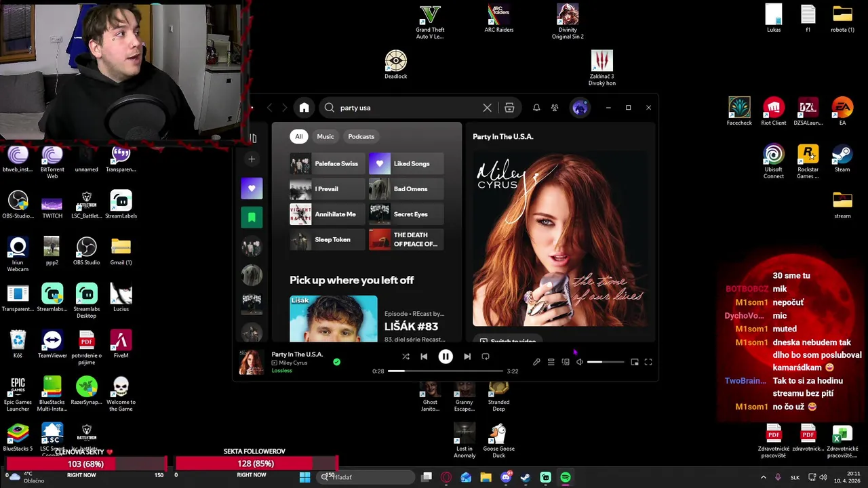Open OBS Studio desktop icon
The height and width of the screenshot is (488, 868).
[86, 251]
